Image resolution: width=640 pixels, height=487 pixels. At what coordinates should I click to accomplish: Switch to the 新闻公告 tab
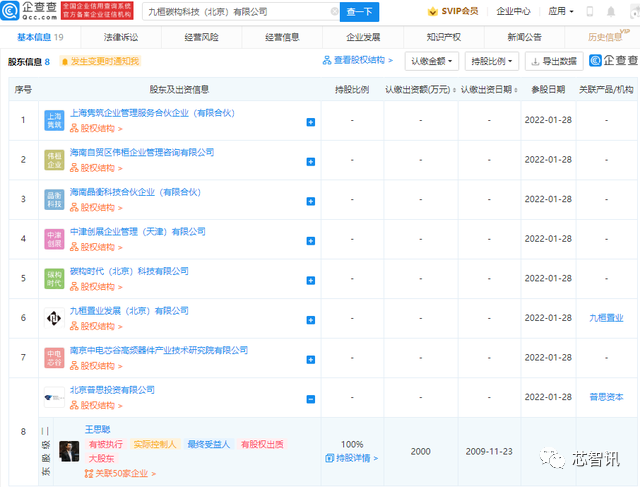pos(524,37)
